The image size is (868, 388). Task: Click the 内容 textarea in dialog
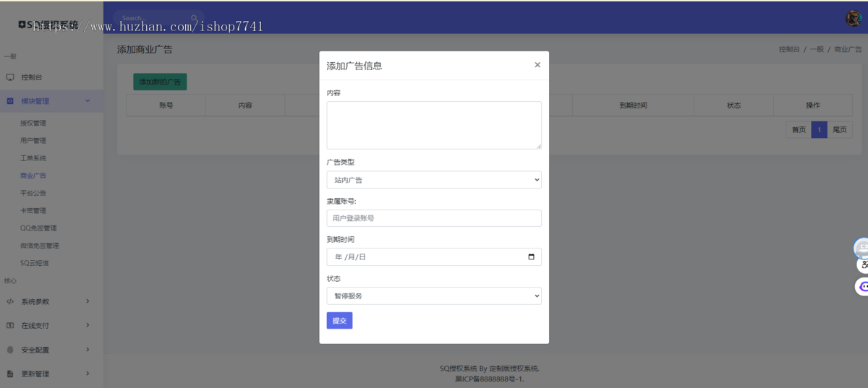click(434, 125)
